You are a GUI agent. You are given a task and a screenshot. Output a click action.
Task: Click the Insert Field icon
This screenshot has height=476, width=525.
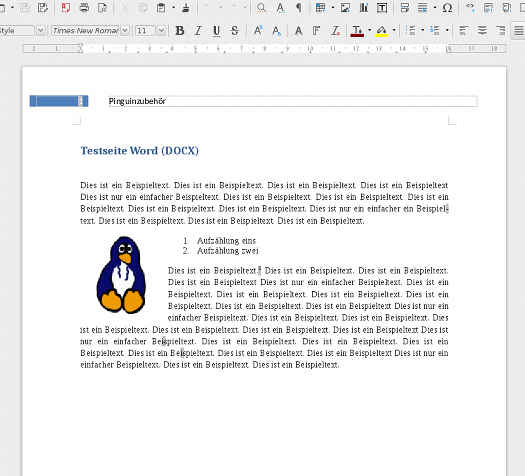(x=423, y=7)
